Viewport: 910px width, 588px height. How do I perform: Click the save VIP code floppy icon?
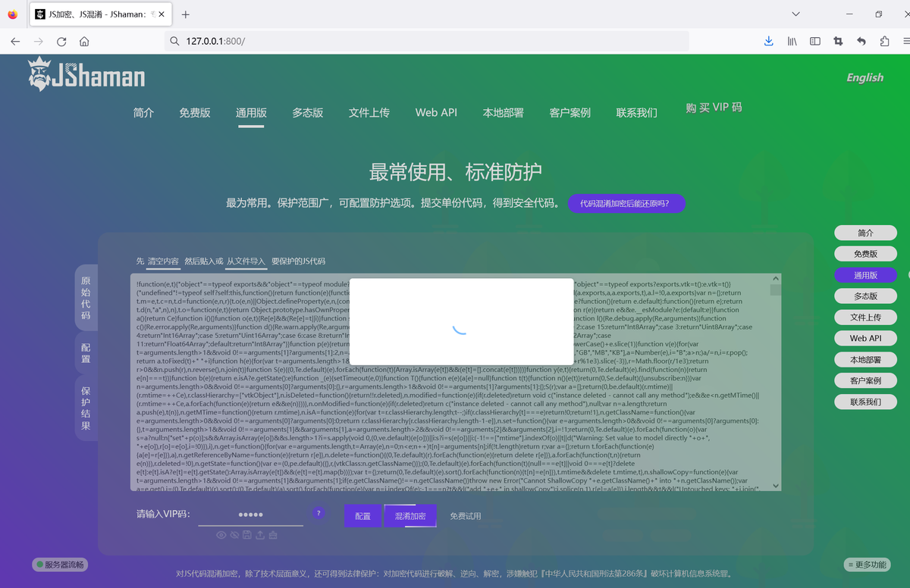tap(247, 535)
